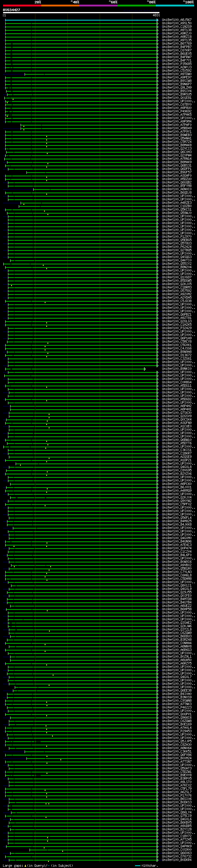Screen dimensions: 197x868
Task: Select hit label UniRef100_A7RN14
Action: coord(177,159)
